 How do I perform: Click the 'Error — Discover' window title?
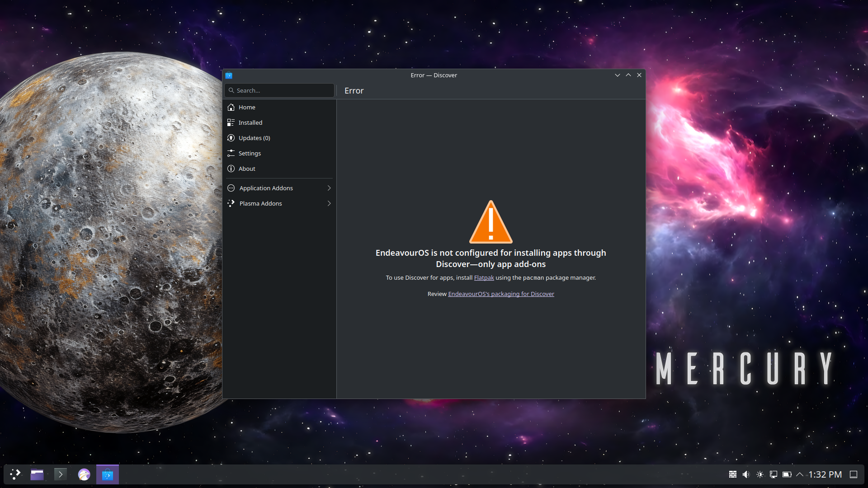[x=434, y=75]
